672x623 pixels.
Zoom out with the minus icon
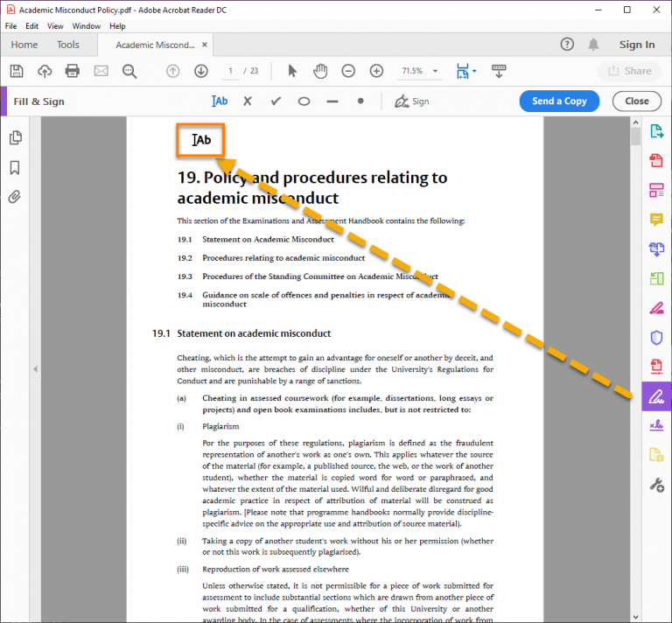pyautogui.click(x=348, y=71)
